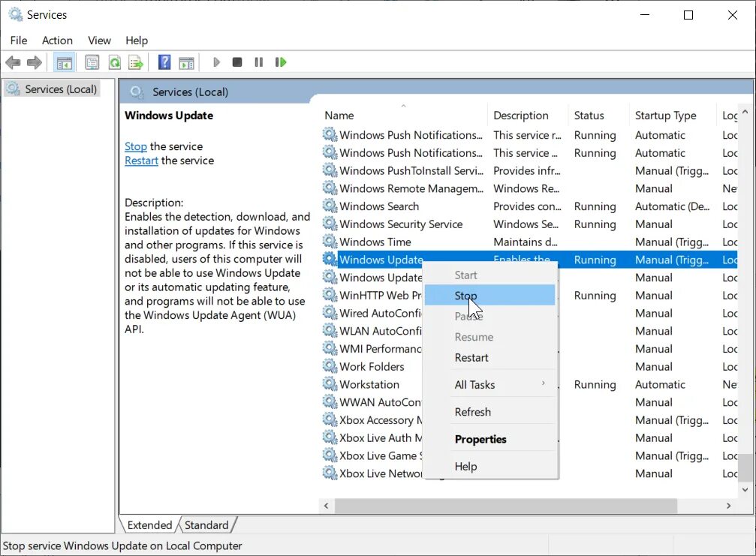
Task: Click 'Maintains d...' description cell
Action: 525,242
